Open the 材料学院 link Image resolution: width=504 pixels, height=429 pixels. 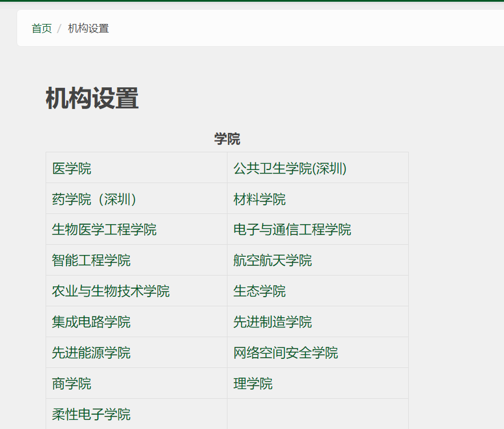click(259, 199)
